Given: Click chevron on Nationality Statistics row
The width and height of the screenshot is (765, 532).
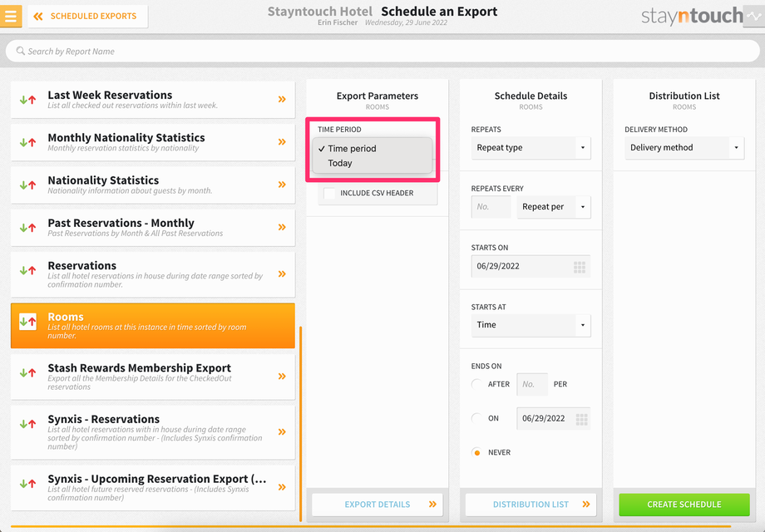Looking at the screenshot, I should tap(282, 185).
